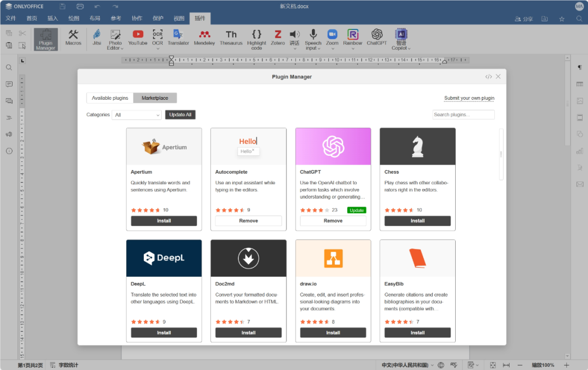Zoom out with the minus button
This screenshot has height=370, width=588.
tap(520, 365)
